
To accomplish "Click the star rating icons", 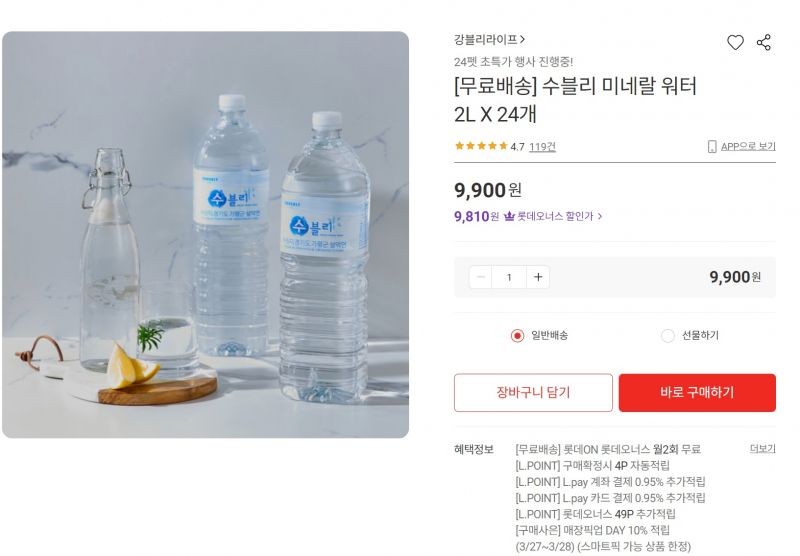I will 481,146.
